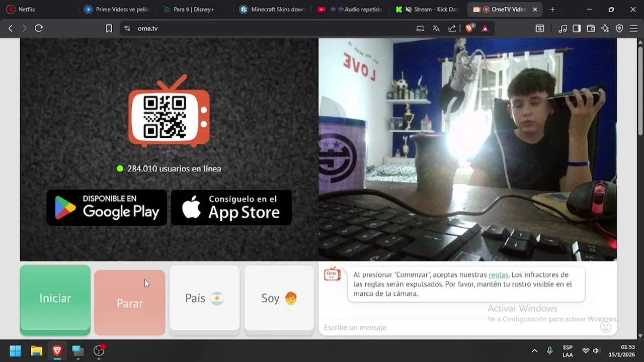644x362 pixels.
Task: Click the translate page icon
Action: coord(436,29)
